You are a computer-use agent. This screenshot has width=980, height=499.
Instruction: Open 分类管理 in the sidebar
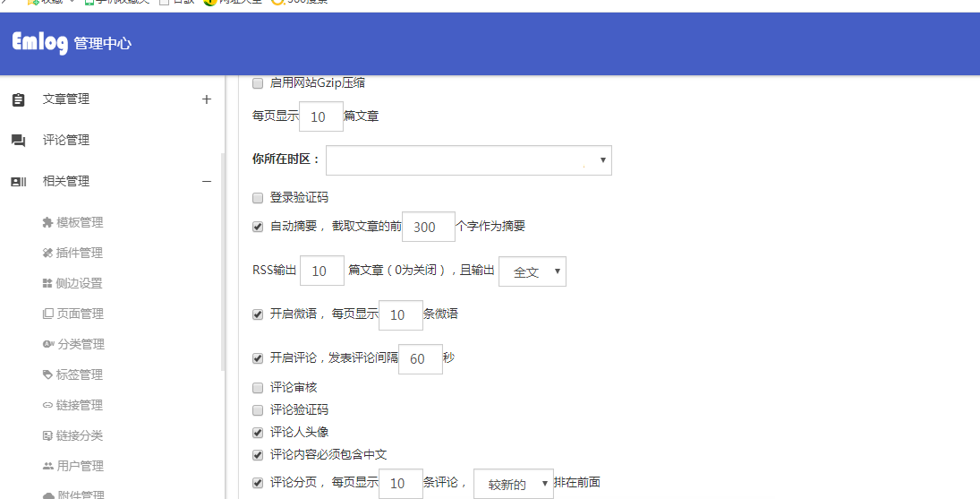click(81, 344)
